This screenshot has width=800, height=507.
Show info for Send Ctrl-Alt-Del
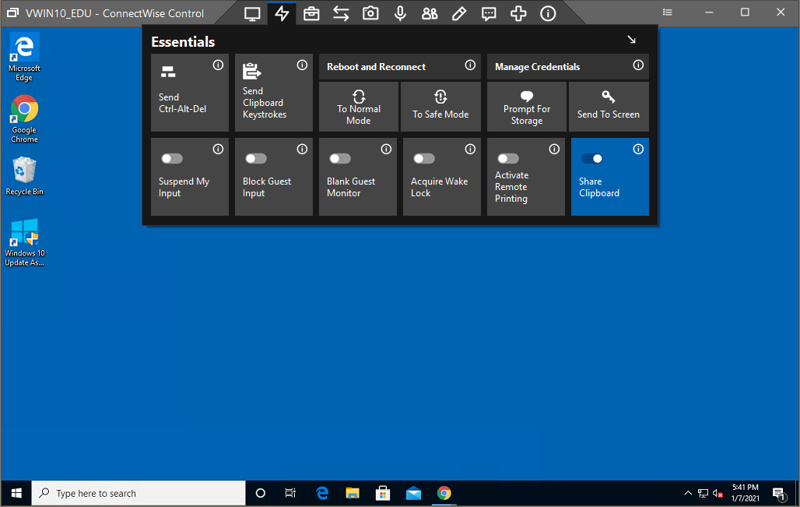tap(218, 65)
